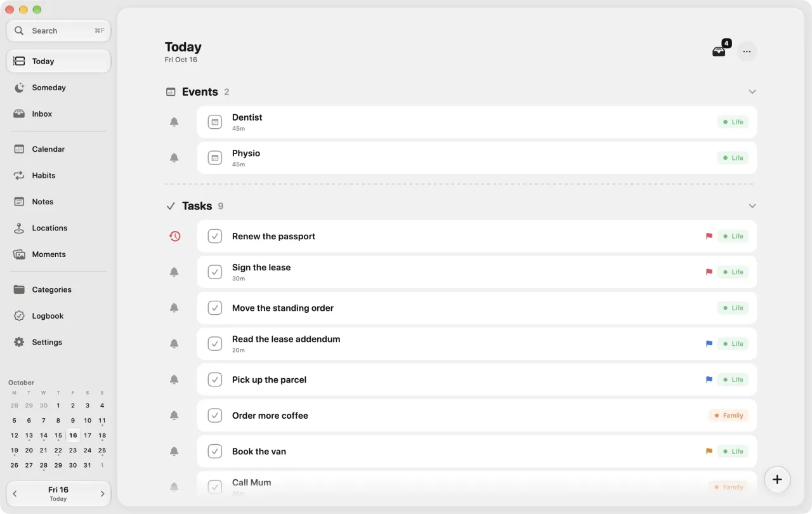
Task: Click the bell icon beside Order more coffee
Action: (x=174, y=416)
